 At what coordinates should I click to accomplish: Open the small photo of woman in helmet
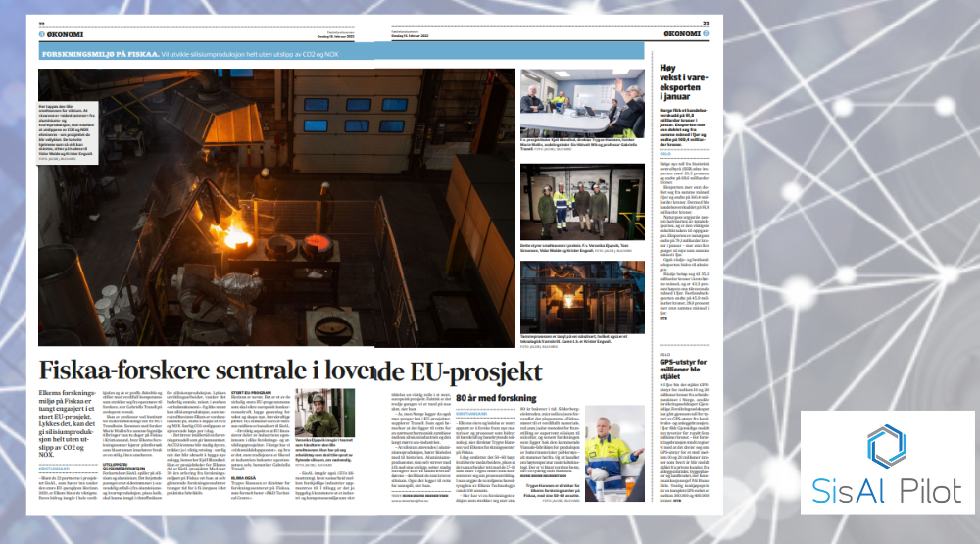click(324, 413)
